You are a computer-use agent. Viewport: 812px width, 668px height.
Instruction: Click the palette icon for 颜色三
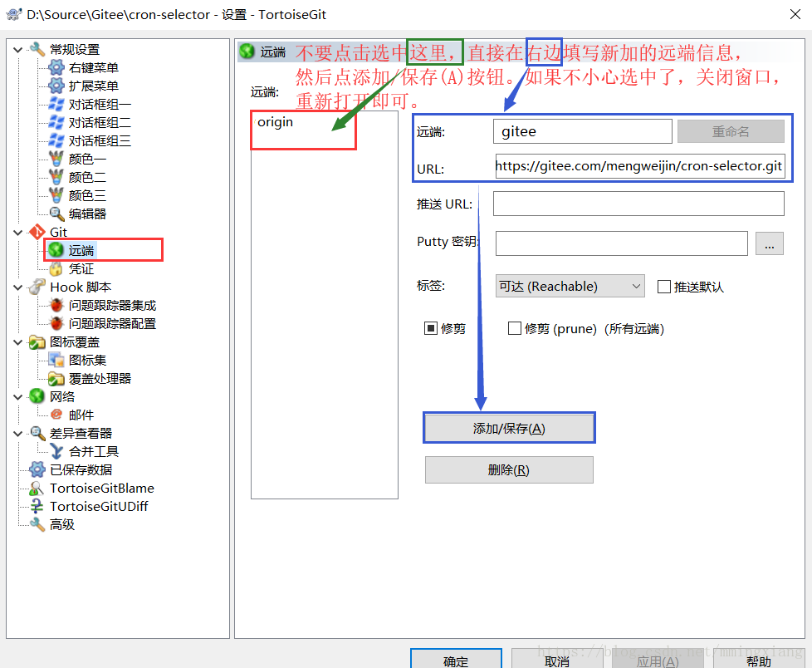56,195
